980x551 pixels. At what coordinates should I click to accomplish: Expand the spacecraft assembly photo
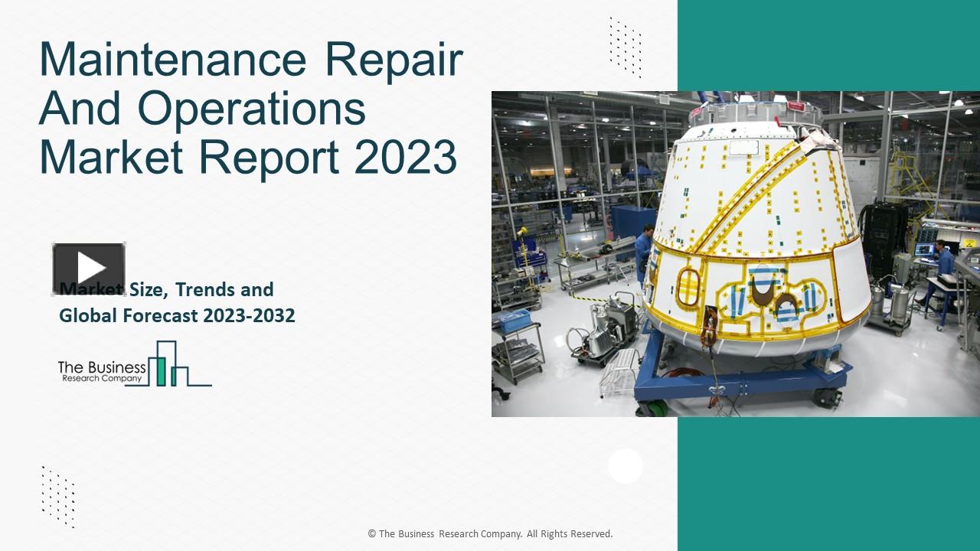pos(735,253)
